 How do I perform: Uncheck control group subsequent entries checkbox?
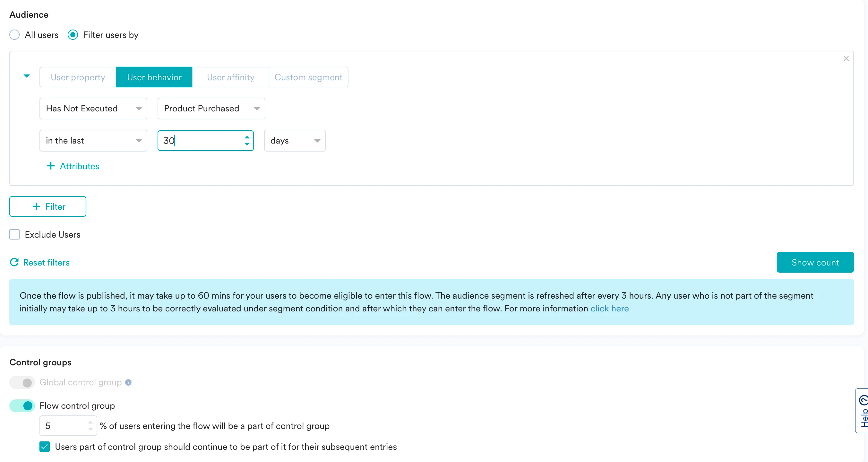44,447
